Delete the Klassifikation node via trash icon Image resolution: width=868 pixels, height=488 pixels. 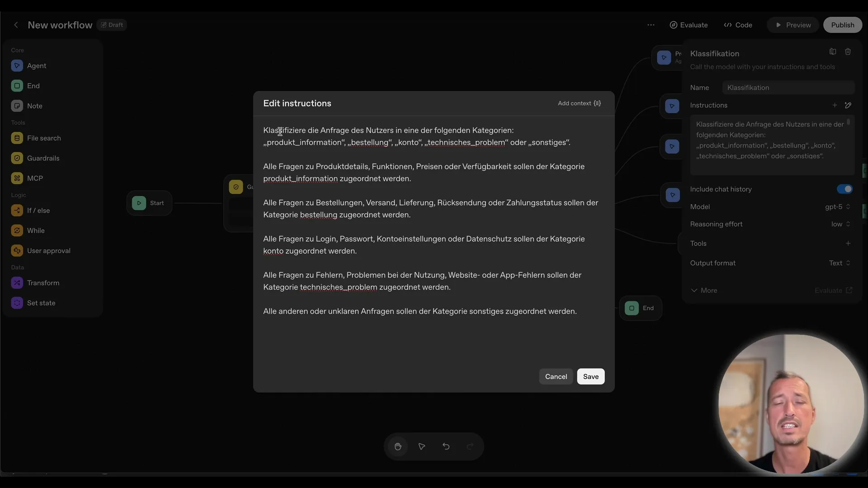[848, 52]
